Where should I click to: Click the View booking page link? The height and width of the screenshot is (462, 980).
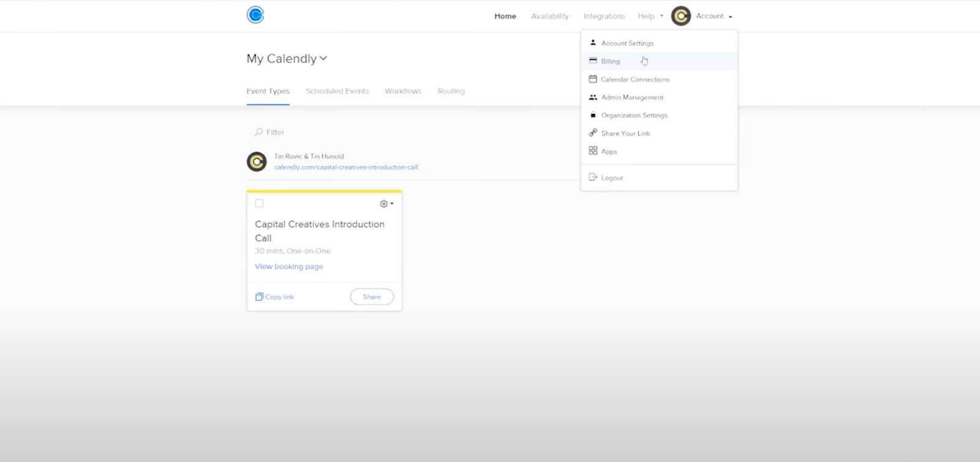tap(289, 267)
